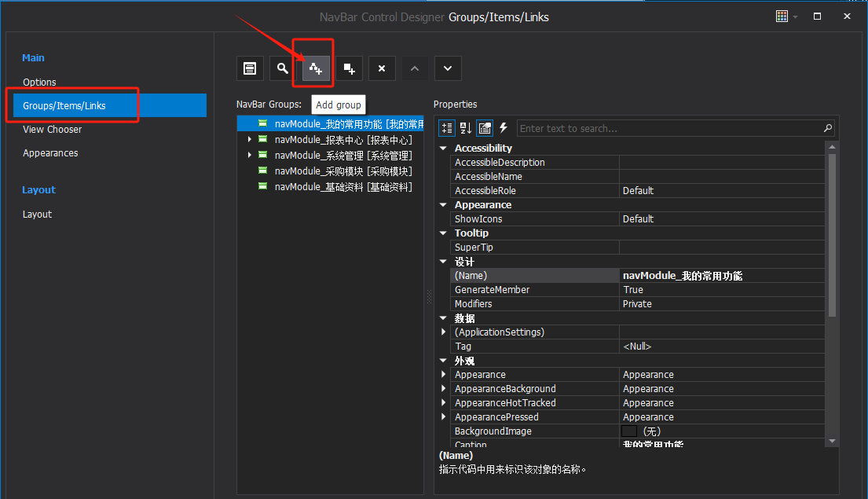Click green icon of navModule_基础资料
The image size is (868, 499).
point(263,186)
